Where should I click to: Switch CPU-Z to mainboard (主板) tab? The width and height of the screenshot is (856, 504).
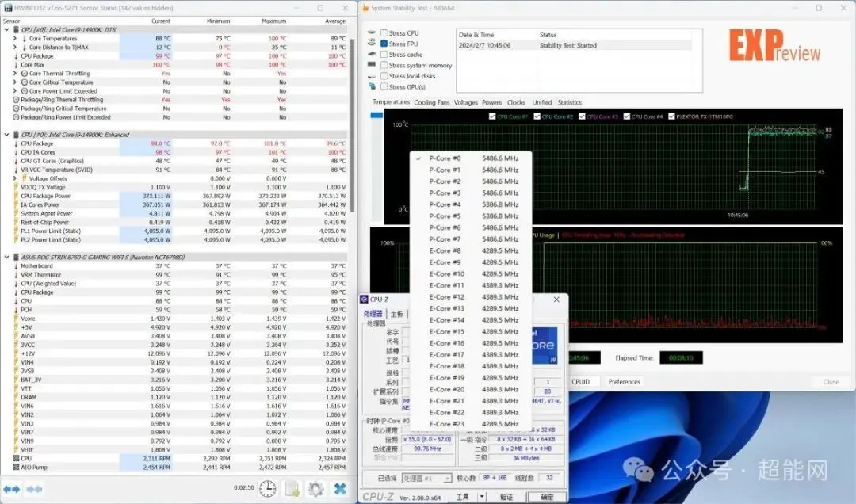click(397, 314)
